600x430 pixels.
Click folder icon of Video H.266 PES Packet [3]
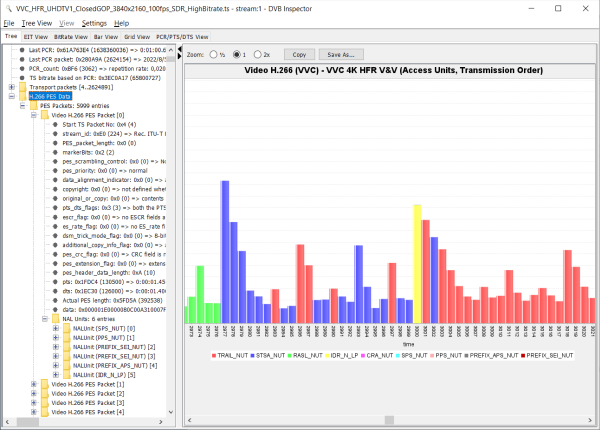coord(45,402)
